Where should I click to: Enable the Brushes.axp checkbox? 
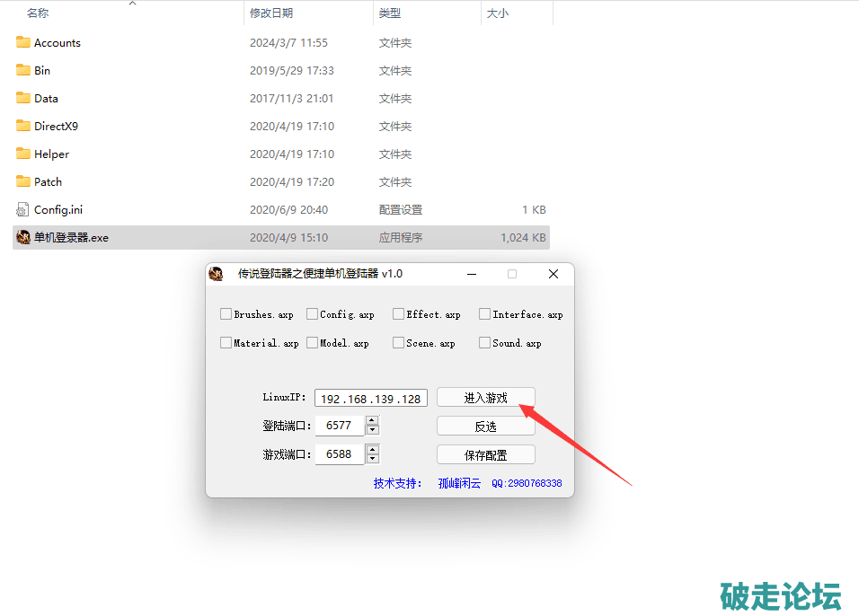click(x=226, y=314)
